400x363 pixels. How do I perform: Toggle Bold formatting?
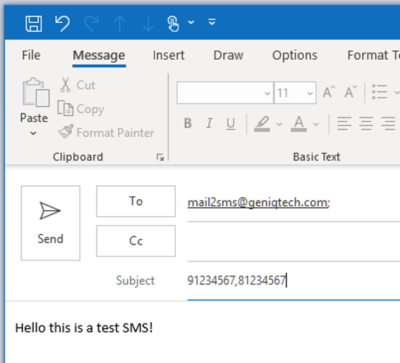pos(188,123)
